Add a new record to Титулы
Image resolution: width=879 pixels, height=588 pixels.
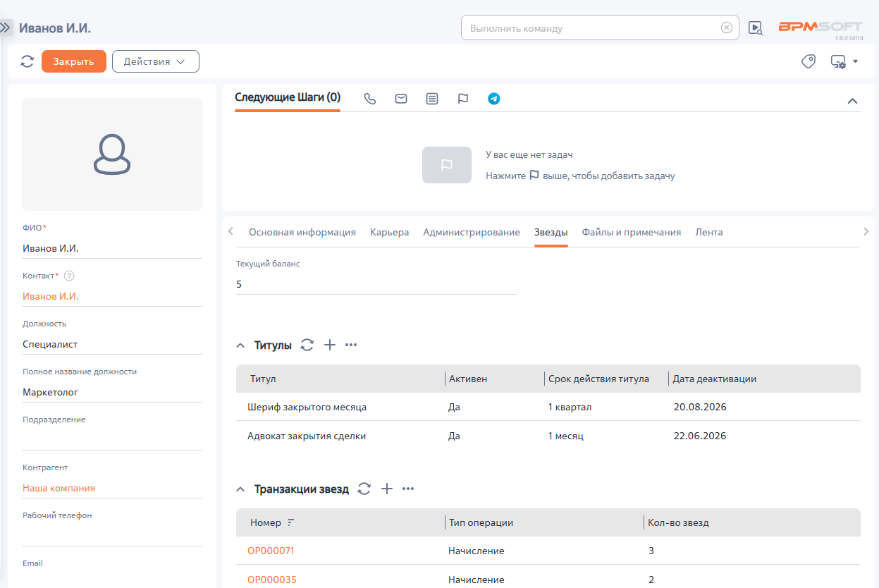329,345
